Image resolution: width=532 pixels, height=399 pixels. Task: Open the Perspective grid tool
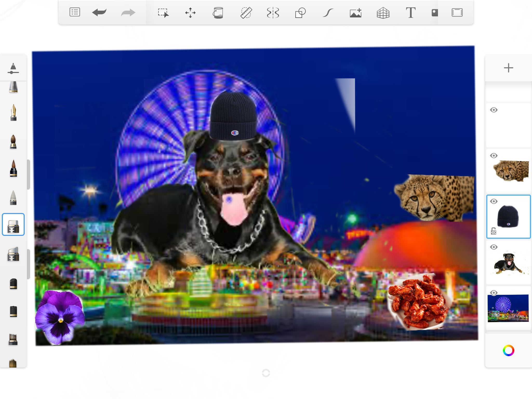pos(383,12)
